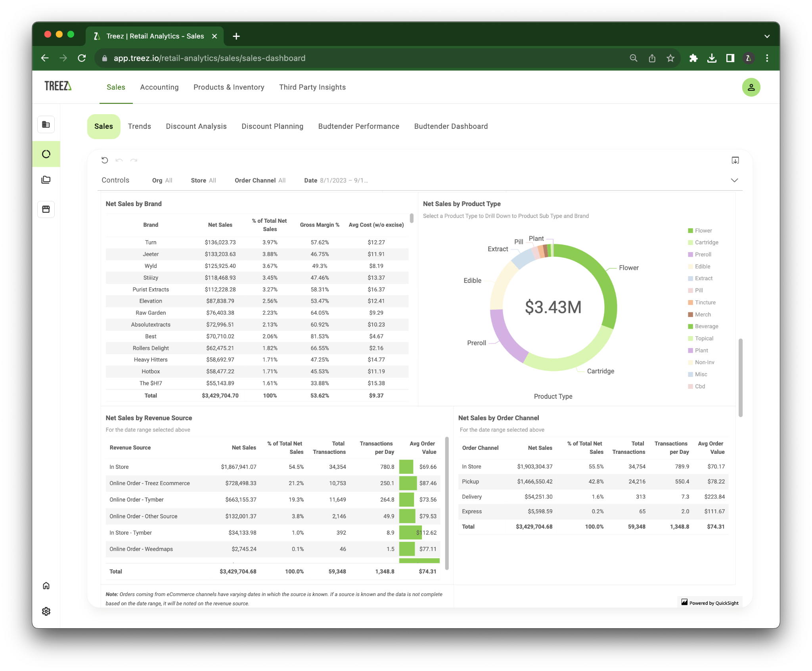The image size is (812, 671).
Task: Close the Treez Retail Analytics tab
Action: [214, 36]
